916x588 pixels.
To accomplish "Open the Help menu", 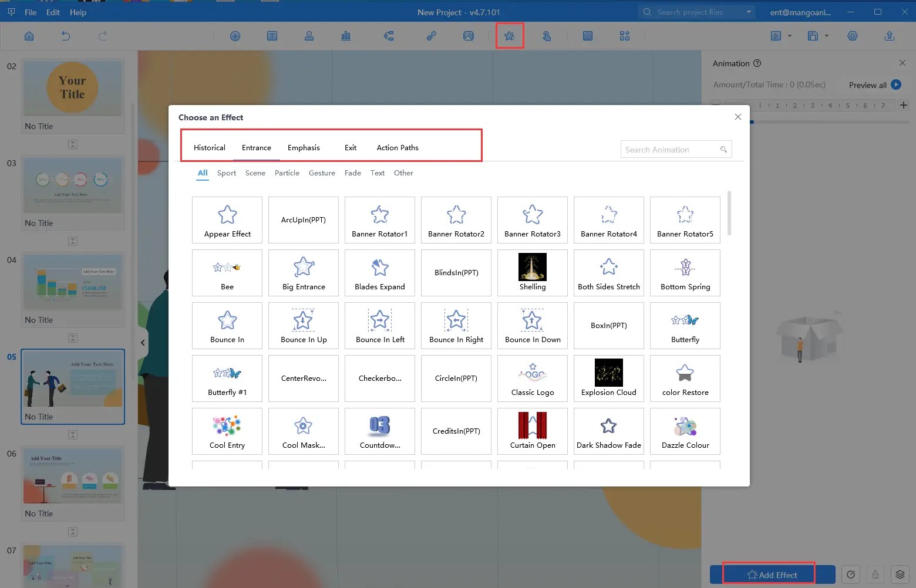I will (78, 12).
